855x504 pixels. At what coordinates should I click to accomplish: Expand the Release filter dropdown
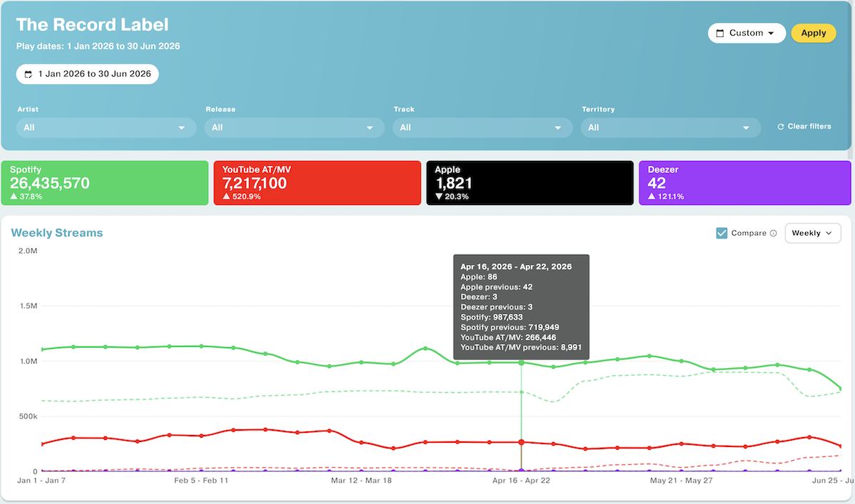[x=294, y=127]
